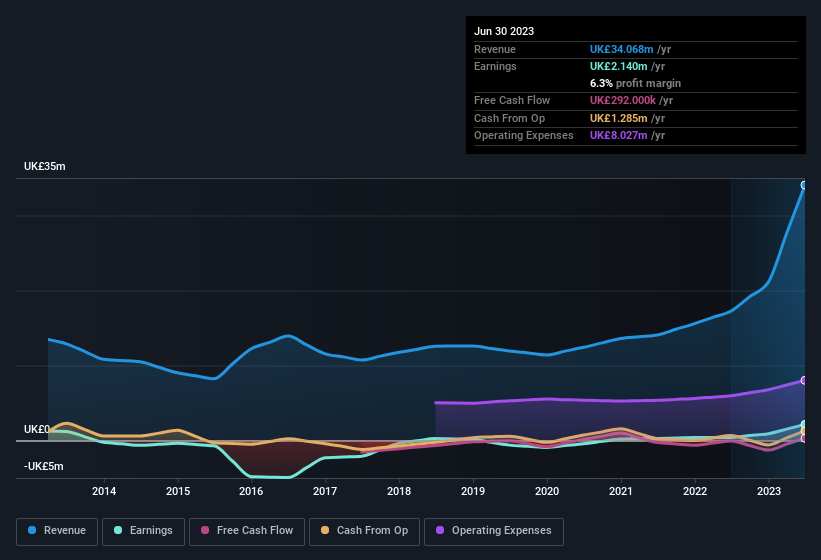The height and width of the screenshot is (560, 821).
Task: Select the 2018 x-axis label
Action: pyautogui.click(x=399, y=491)
